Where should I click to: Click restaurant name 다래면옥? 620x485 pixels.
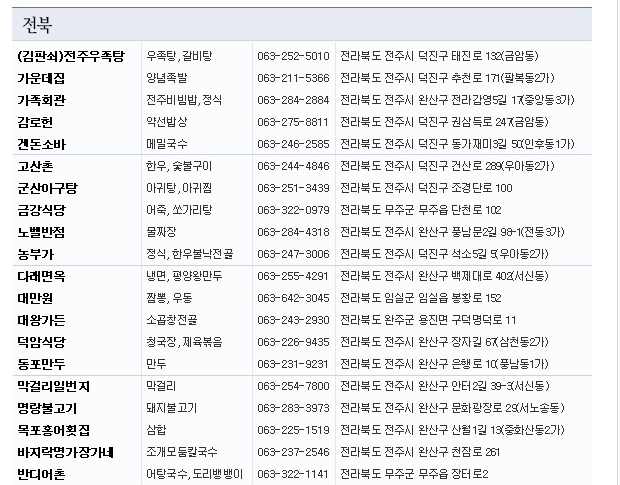(x=41, y=276)
